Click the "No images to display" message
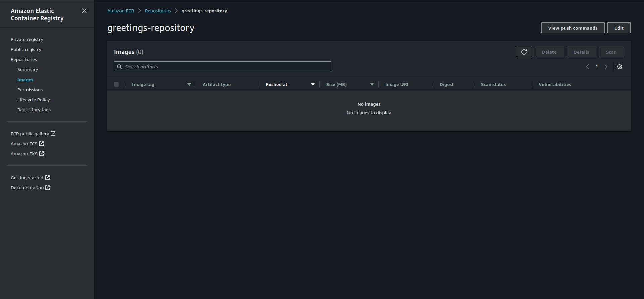 [369, 113]
